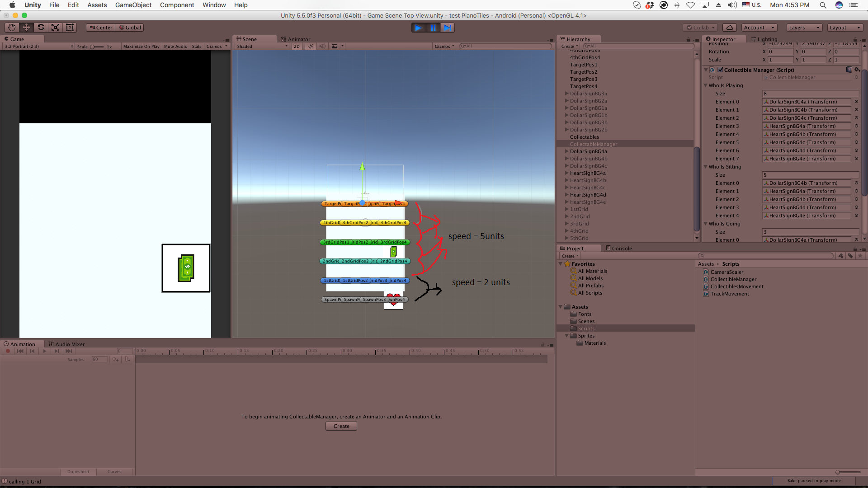The image size is (868, 488).
Task: Switch to the Audio Mixer tab
Action: (67, 344)
